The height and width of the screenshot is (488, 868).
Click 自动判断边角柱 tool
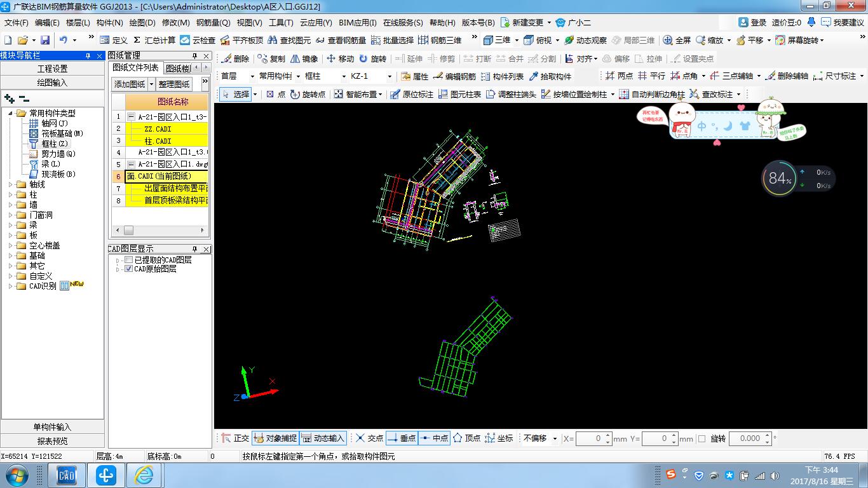point(652,94)
